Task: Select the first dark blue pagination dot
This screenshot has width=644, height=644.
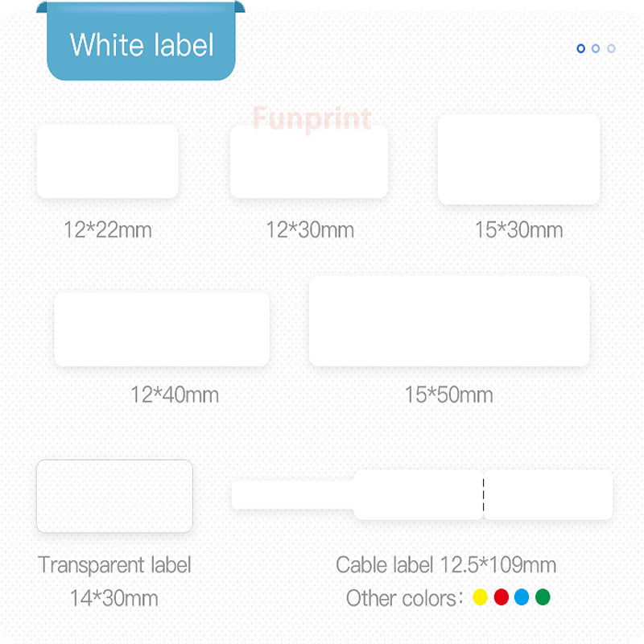Action: point(581,48)
